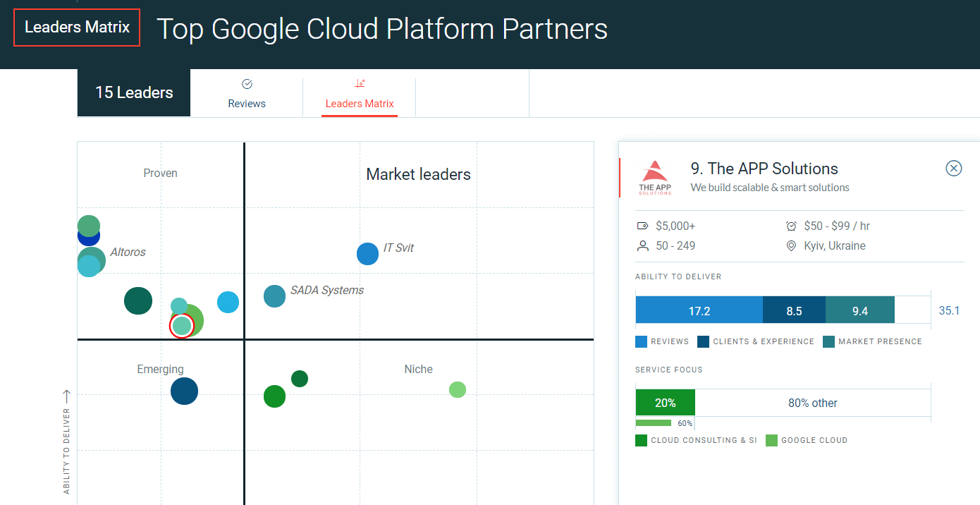980x505 pixels.
Task: Click the Market leaders quadrant label
Action: [418, 174]
